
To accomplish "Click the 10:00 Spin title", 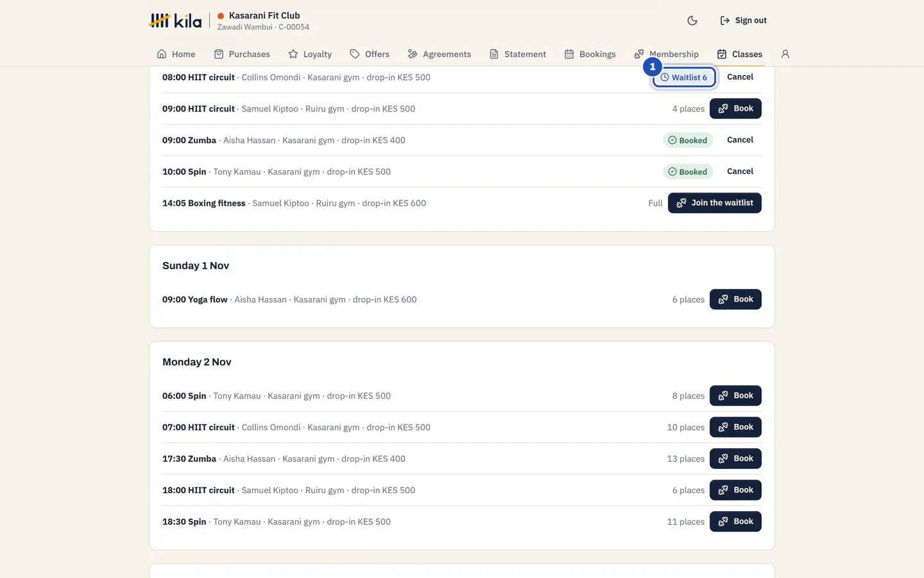I will tap(184, 171).
